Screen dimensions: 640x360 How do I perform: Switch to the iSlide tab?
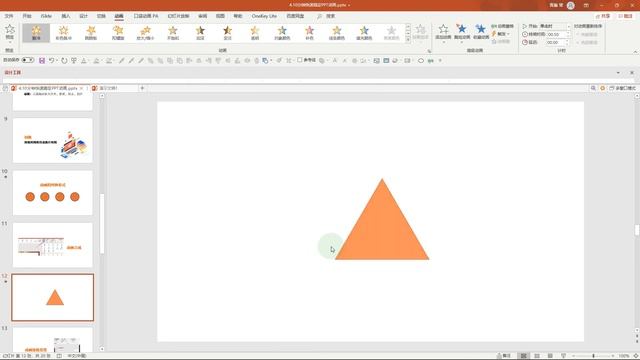coord(46,16)
